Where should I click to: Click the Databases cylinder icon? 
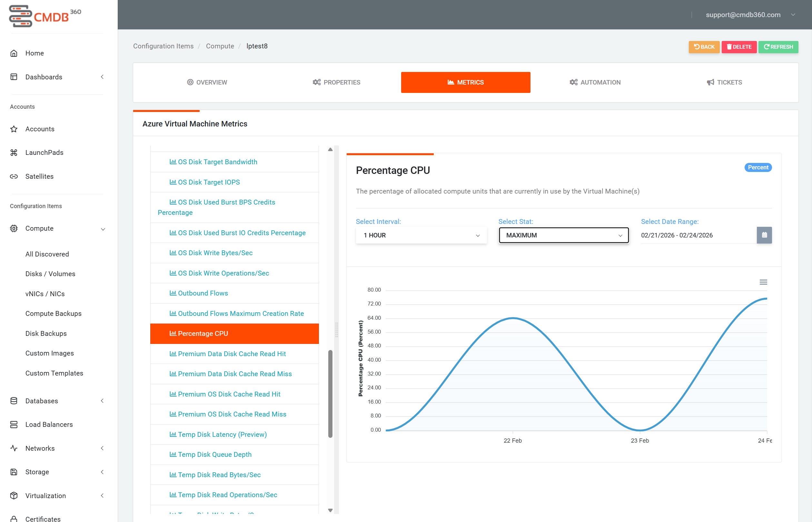pyautogui.click(x=14, y=401)
